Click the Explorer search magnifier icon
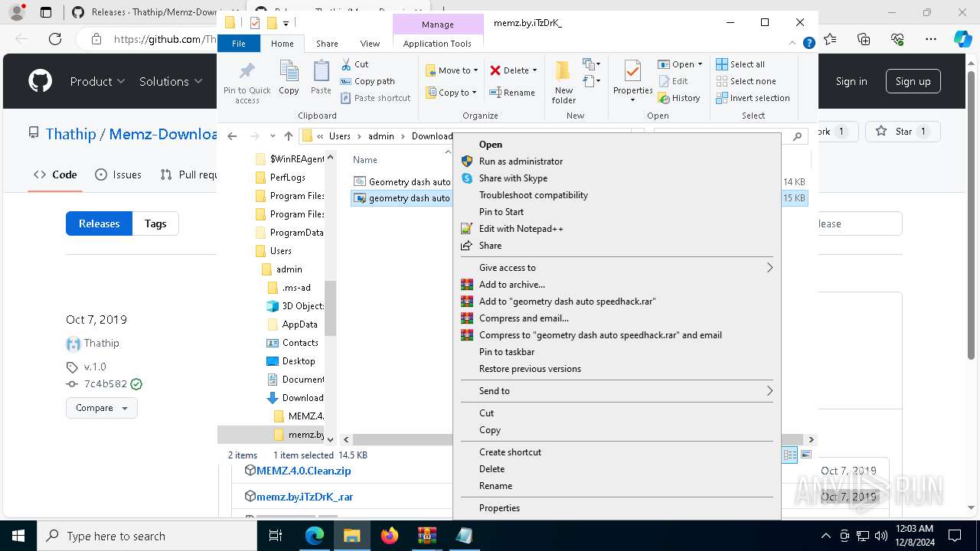The width and height of the screenshot is (980, 551). [x=797, y=136]
